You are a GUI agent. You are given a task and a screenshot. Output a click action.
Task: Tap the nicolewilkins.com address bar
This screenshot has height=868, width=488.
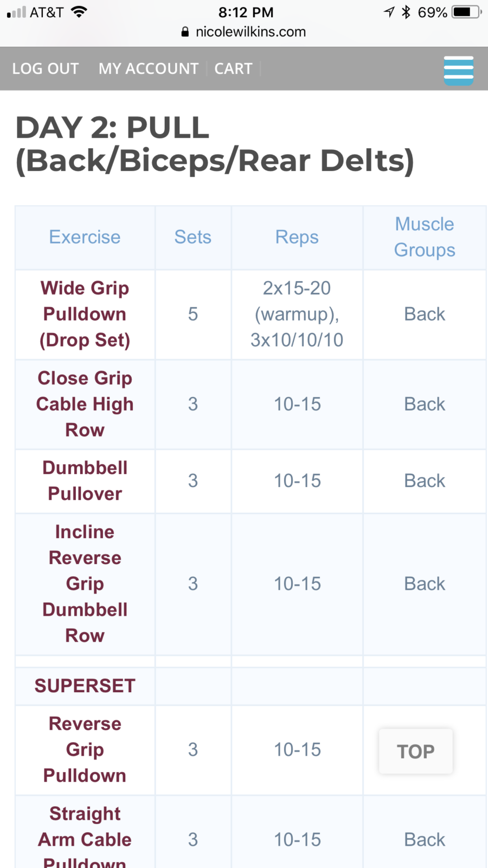point(244,32)
